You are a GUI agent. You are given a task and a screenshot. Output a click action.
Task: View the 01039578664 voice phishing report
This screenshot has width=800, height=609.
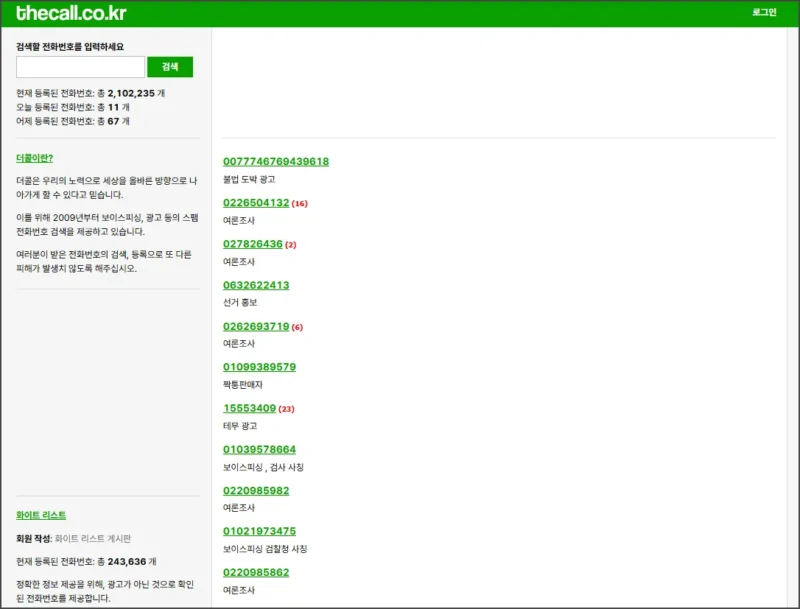pyautogui.click(x=259, y=449)
